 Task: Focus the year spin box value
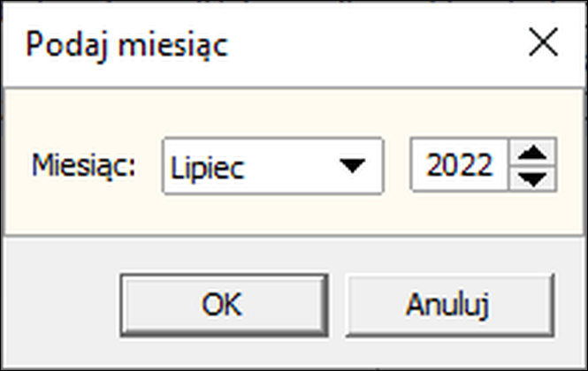click(x=460, y=165)
